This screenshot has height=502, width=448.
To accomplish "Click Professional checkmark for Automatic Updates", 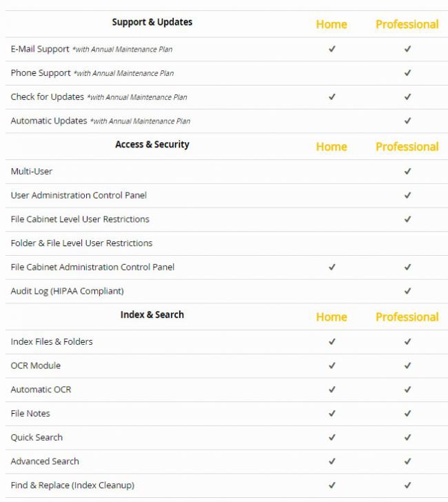I will point(407,121).
